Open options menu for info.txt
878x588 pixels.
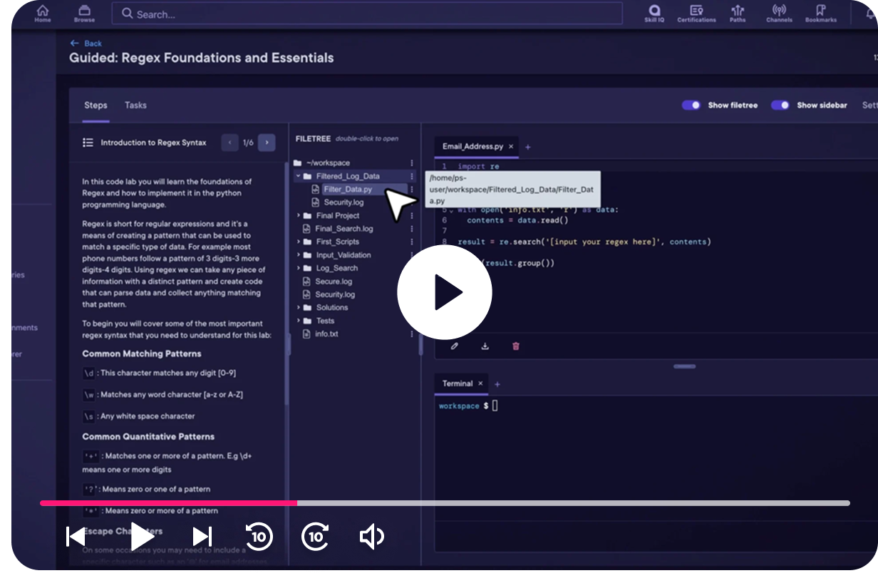(412, 334)
